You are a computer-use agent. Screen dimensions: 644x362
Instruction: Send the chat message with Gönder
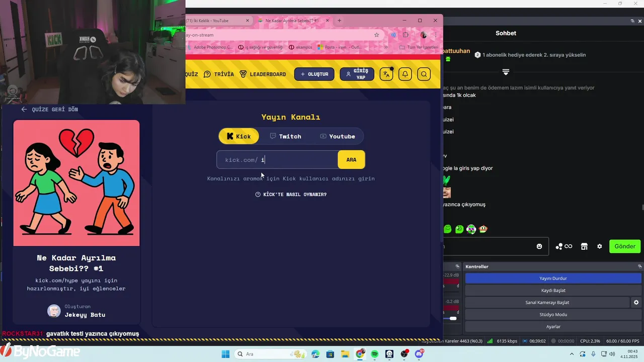(625, 246)
